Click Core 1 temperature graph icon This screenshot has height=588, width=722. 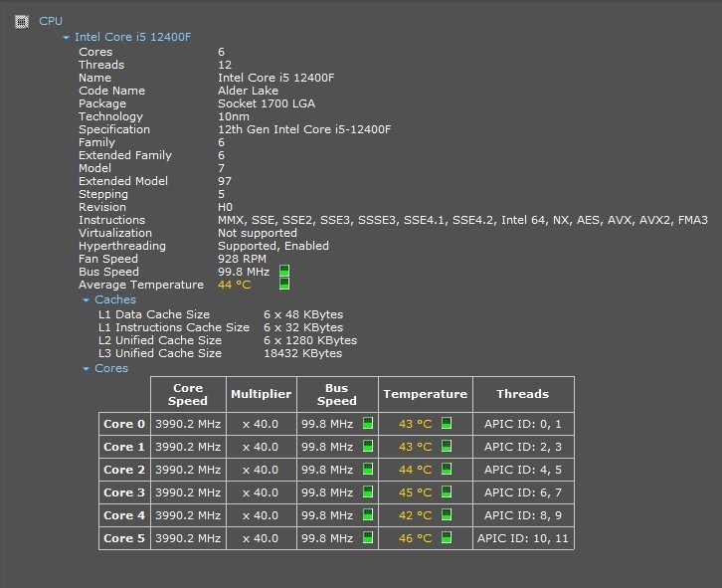(447, 446)
